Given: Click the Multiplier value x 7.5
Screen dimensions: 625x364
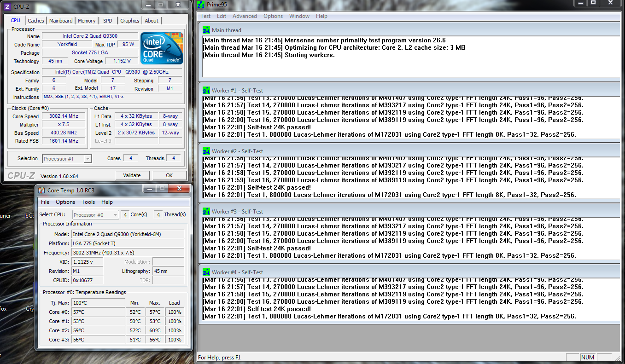Looking at the screenshot, I should click(x=64, y=125).
